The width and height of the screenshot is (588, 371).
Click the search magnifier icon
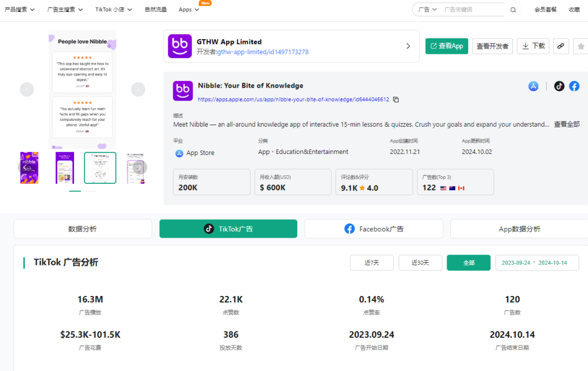pyautogui.click(x=513, y=10)
